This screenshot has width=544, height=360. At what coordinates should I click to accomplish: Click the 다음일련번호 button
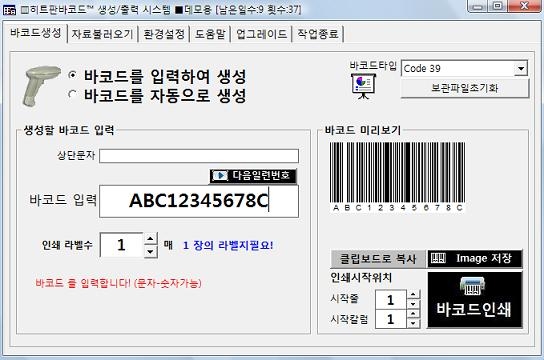[253, 176]
